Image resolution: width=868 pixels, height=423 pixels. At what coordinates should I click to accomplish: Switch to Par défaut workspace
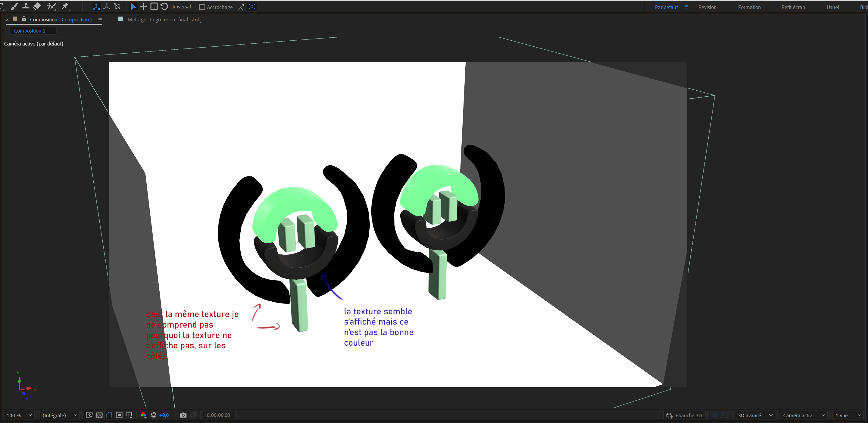pos(666,7)
